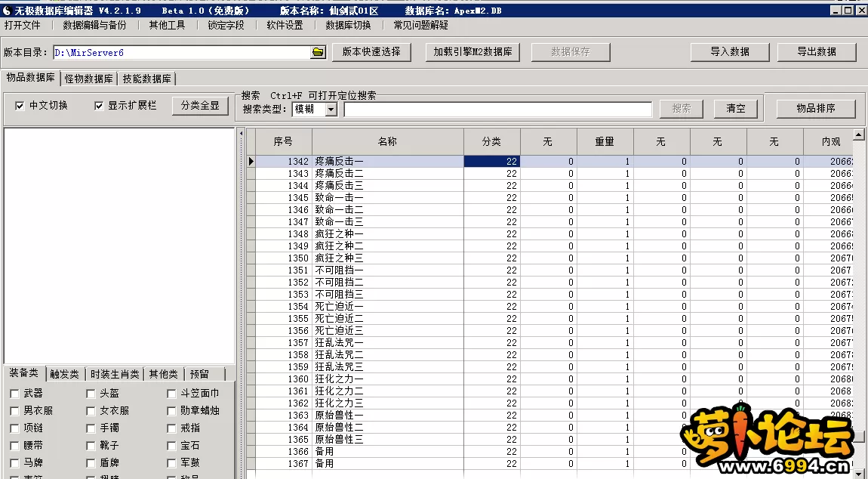Viewport: 868px width, 479px height.
Task: Click the 分类全显 button
Action: 200,105
